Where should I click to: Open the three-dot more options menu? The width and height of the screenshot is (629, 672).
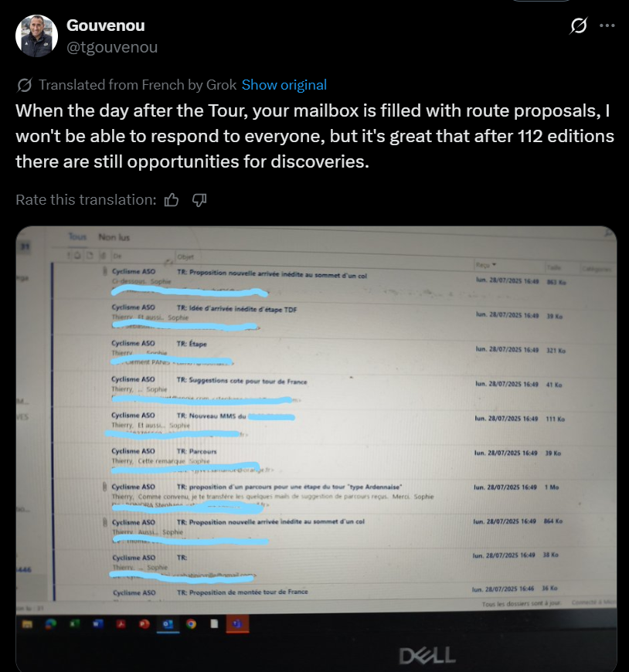click(607, 25)
